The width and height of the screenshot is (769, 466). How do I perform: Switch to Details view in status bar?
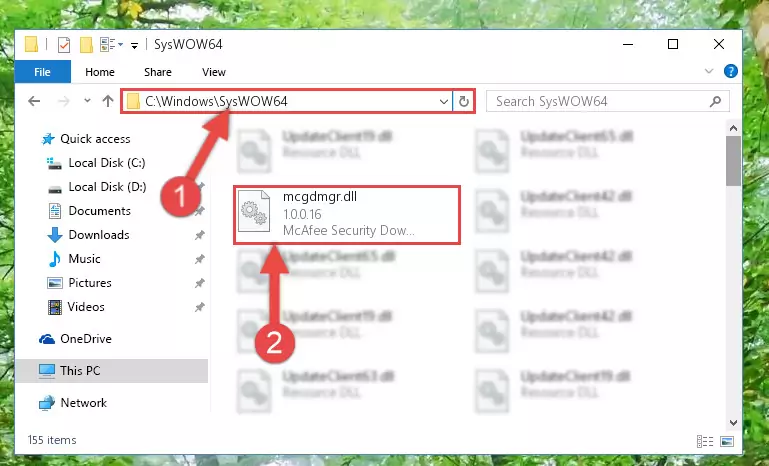705,441
